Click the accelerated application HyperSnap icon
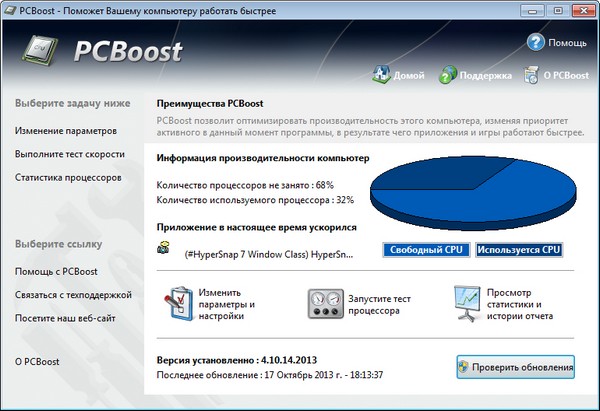Image resolution: width=600 pixels, height=411 pixels. (165, 249)
